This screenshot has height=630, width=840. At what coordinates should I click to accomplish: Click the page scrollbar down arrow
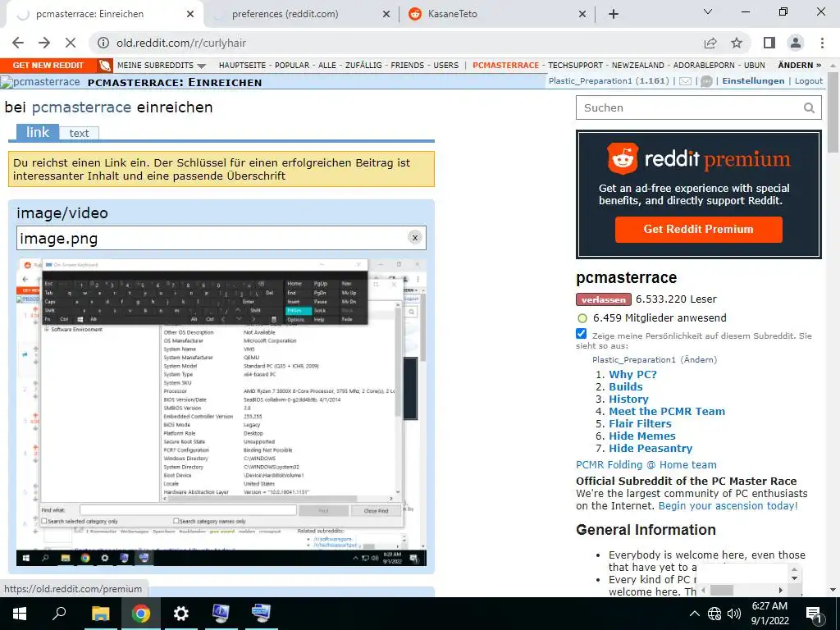(x=833, y=590)
